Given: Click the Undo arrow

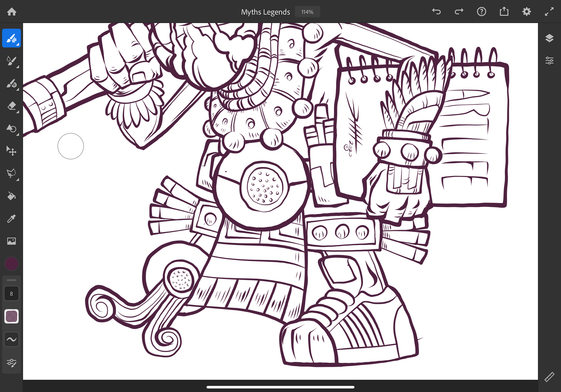Looking at the screenshot, I should coord(436,12).
